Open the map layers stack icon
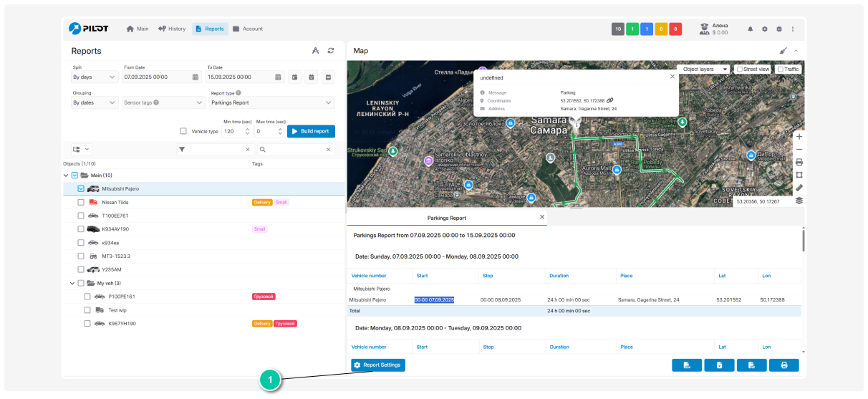Image resolution: width=868 pixels, height=399 pixels. pos(799,201)
